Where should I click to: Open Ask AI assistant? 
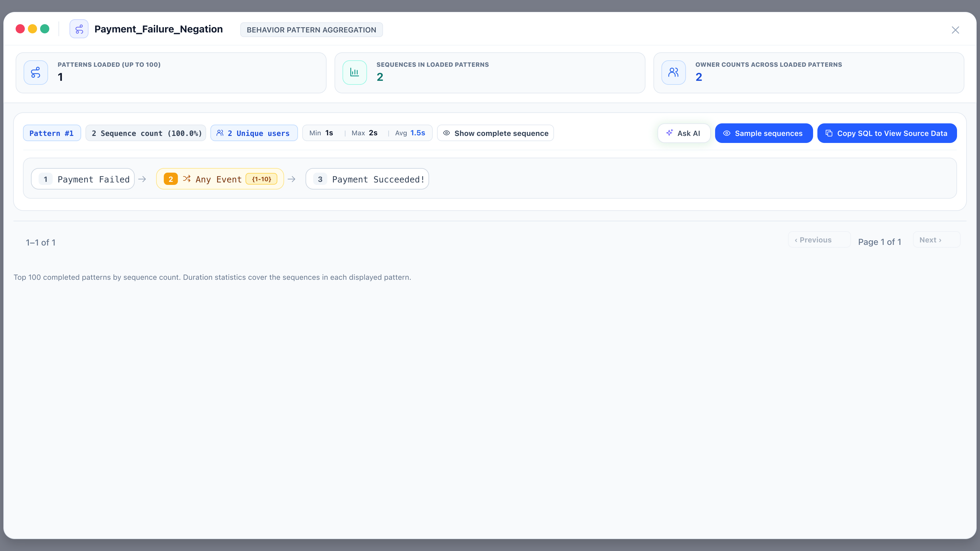(684, 133)
